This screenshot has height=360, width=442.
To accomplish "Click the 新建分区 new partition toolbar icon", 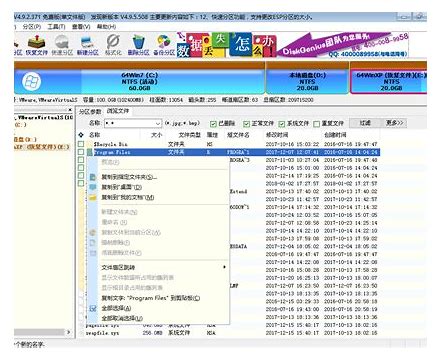I will (87, 42).
